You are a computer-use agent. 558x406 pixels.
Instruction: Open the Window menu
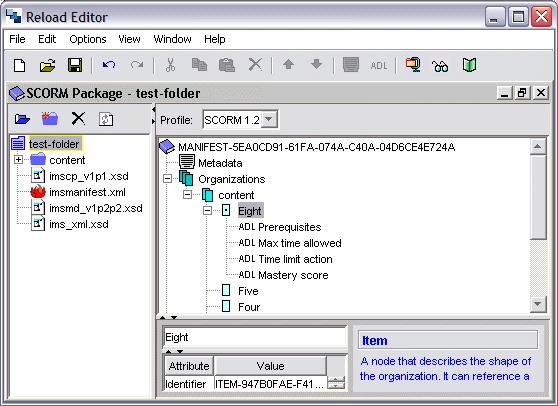pyautogui.click(x=172, y=39)
